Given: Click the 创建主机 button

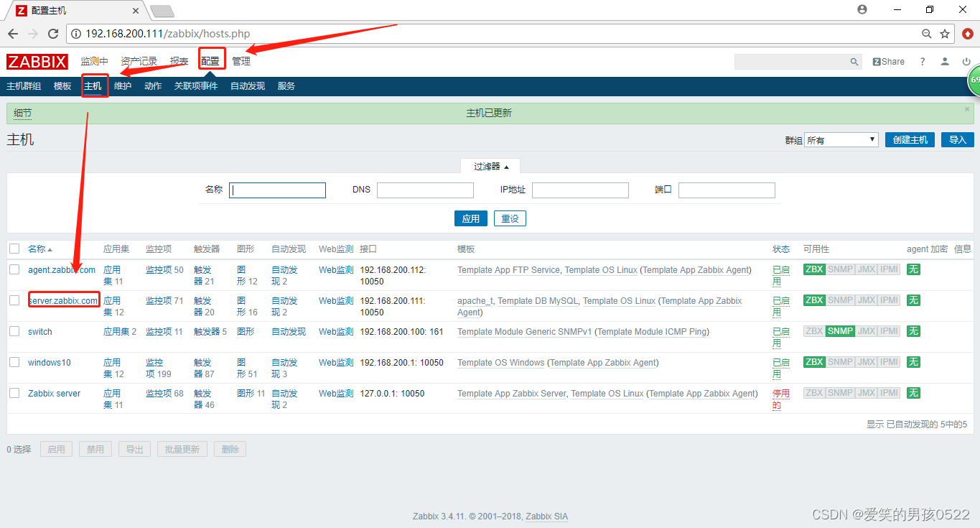Looking at the screenshot, I should (910, 139).
